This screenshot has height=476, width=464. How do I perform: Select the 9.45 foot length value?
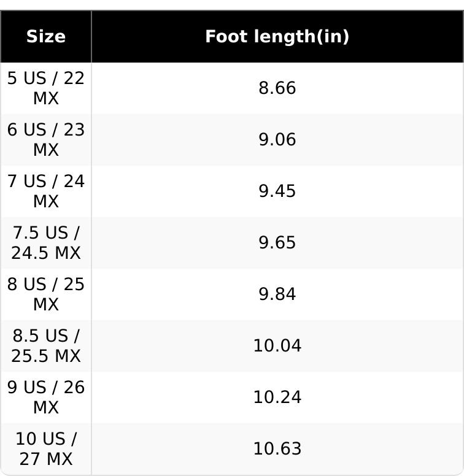pyautogui.click(x=277, y=191)
